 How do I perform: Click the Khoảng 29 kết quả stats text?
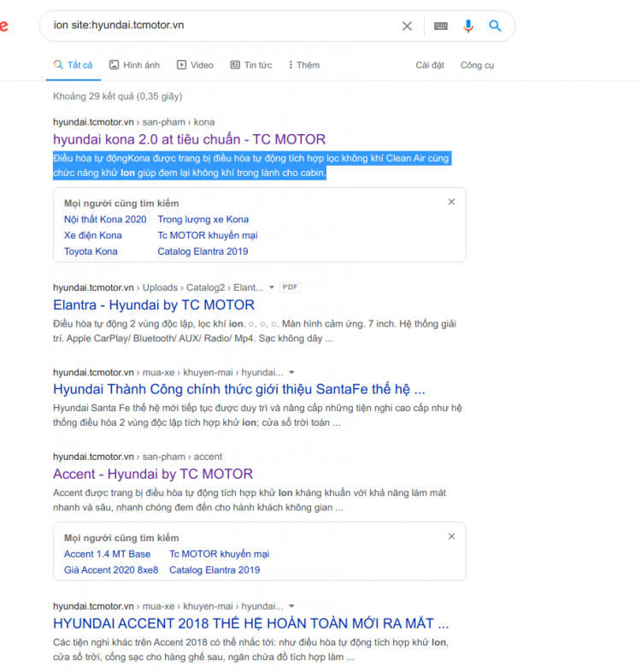coord(117,97)
